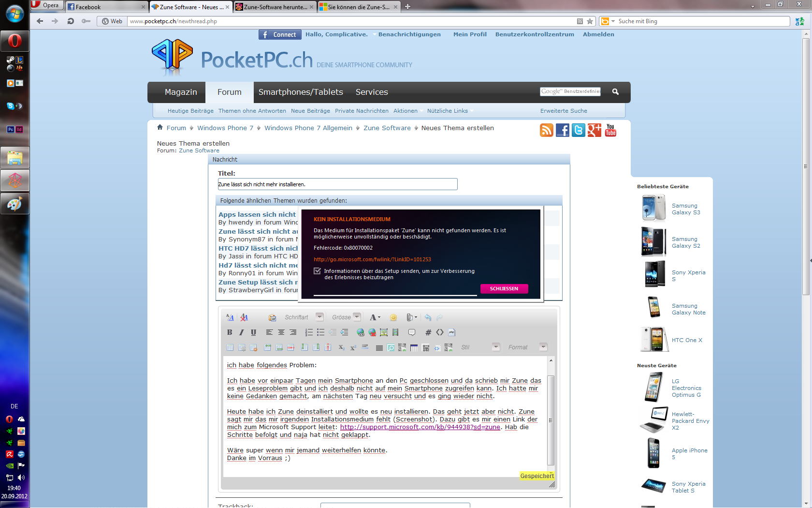This screenshot has width=812, height=508.
Task: Open RSS feed icon
Action: [547, 130]
